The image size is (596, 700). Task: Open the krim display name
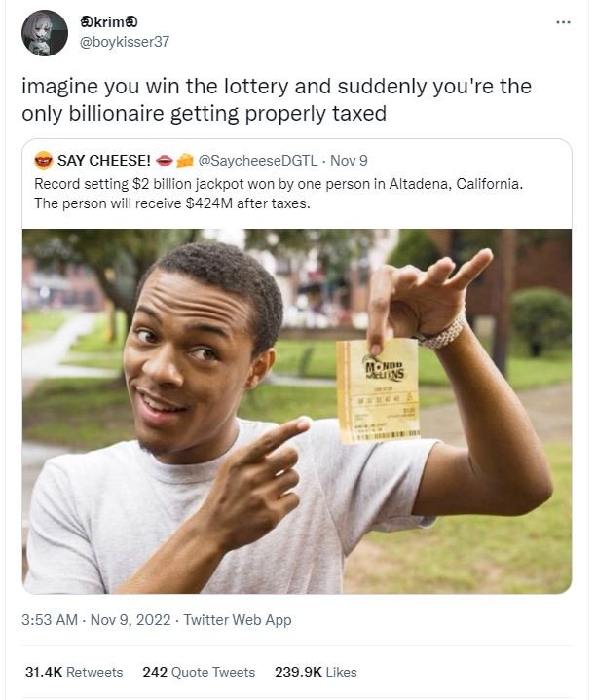[108, 21]
